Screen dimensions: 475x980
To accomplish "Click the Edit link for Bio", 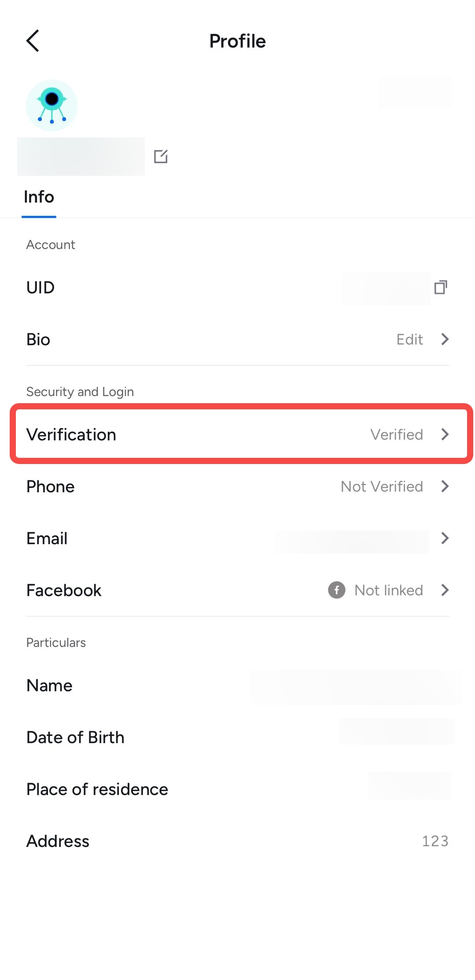I will [409, 339].
